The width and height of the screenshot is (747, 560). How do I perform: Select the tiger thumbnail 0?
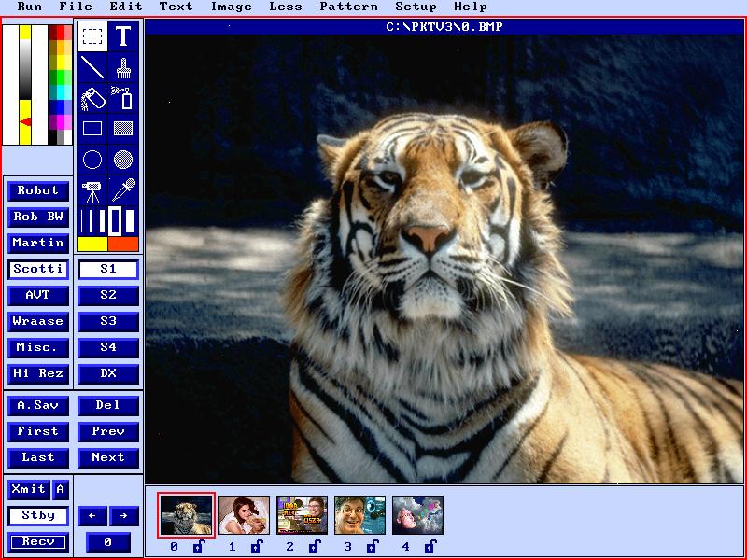pos(186,515)
